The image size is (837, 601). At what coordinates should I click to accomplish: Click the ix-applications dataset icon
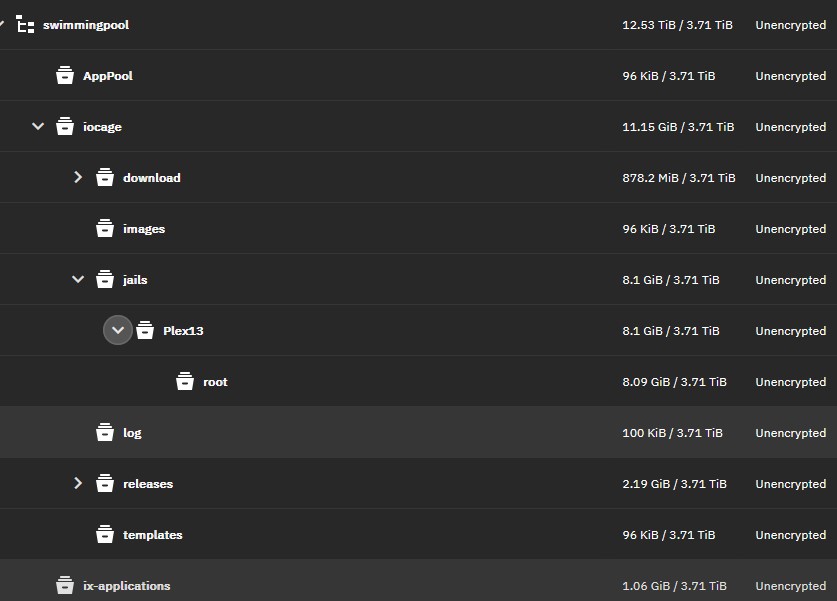pos(65,586)
